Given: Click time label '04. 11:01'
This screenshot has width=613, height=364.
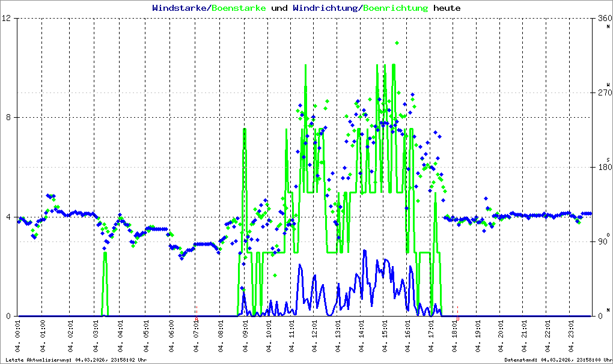Looking at the screenshot, I should (291, 336).
